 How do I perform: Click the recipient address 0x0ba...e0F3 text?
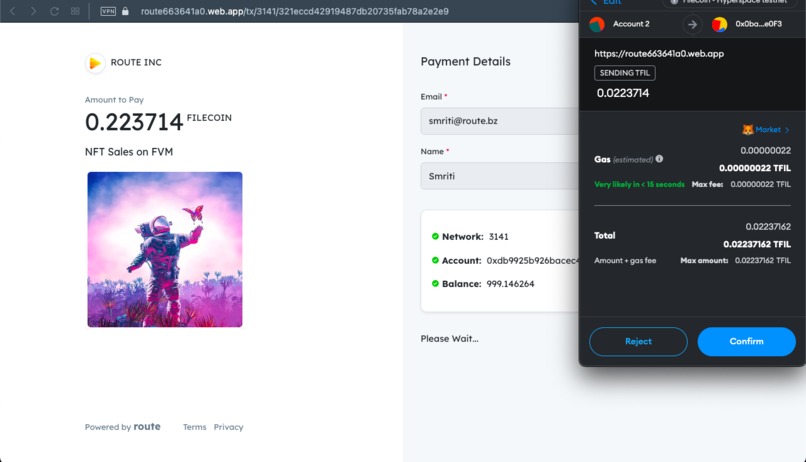759,24
